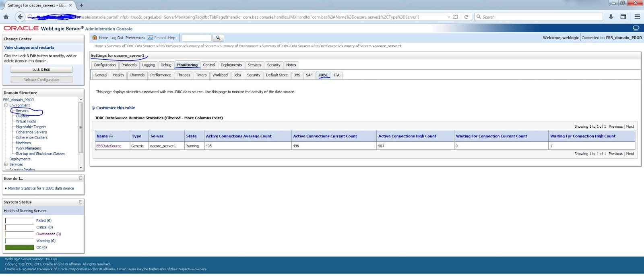Collapse the System Status panel
The width and height of the screenshot is (644, 278).
point(80,202)
